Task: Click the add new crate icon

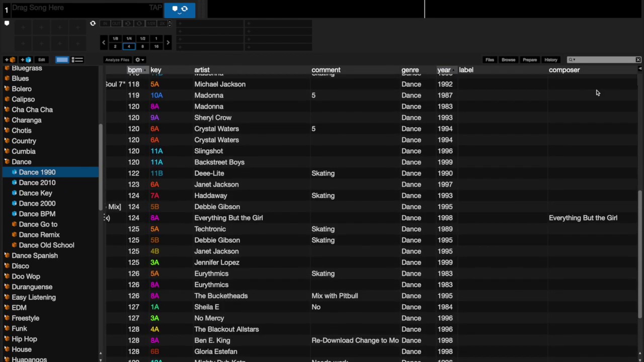Action: [x=10, y=60]
